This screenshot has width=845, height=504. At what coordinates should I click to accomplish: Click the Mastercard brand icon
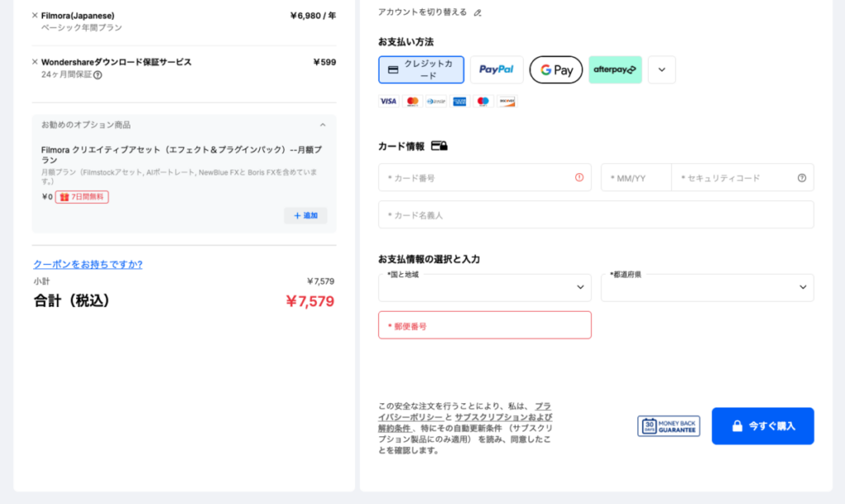413,101
